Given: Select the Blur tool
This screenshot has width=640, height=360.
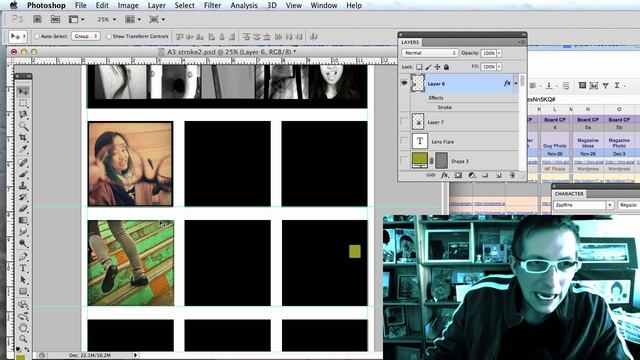Looking at the screenshot, I should 23,232.
